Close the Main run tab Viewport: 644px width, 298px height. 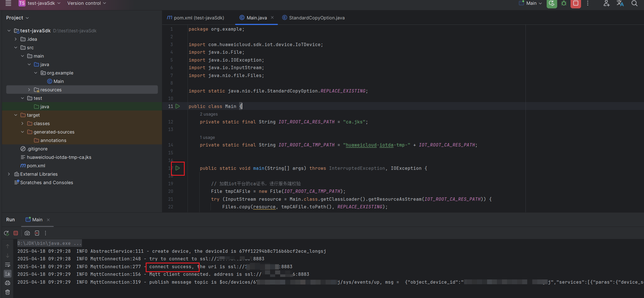pos(48,220)
